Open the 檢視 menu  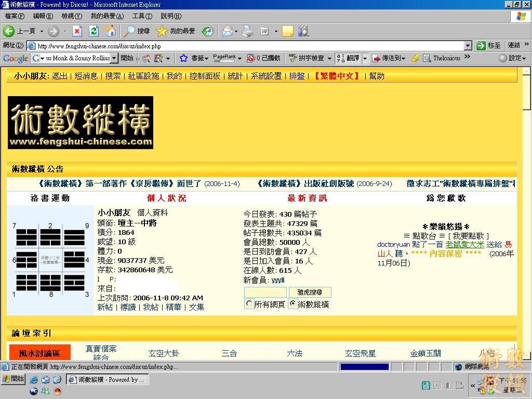[71, 16]
